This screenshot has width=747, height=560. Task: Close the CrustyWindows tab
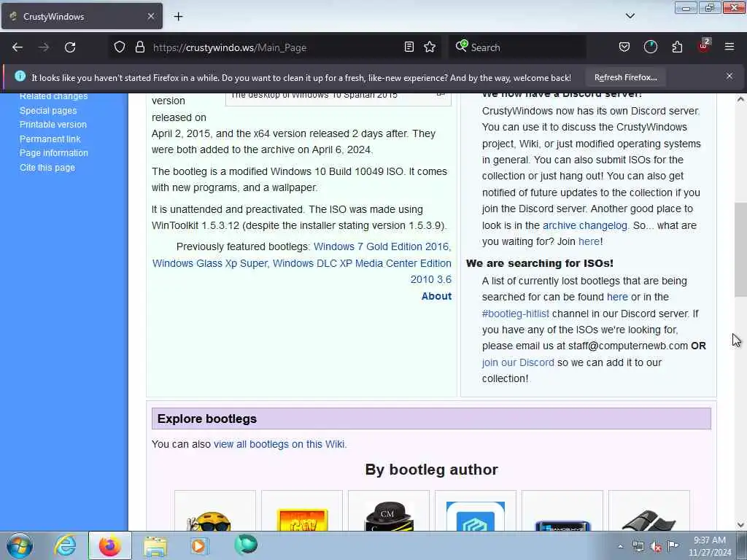tap(151, 17)
